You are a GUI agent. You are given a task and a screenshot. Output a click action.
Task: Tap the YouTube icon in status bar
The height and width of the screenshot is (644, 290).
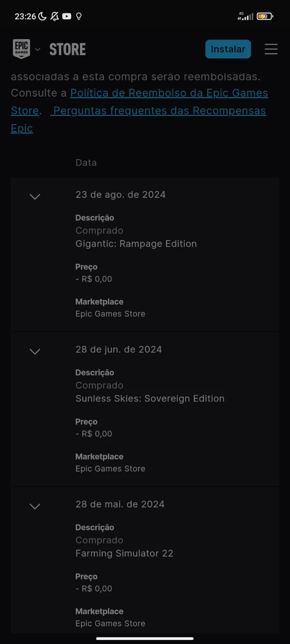[x=67, y=17]
